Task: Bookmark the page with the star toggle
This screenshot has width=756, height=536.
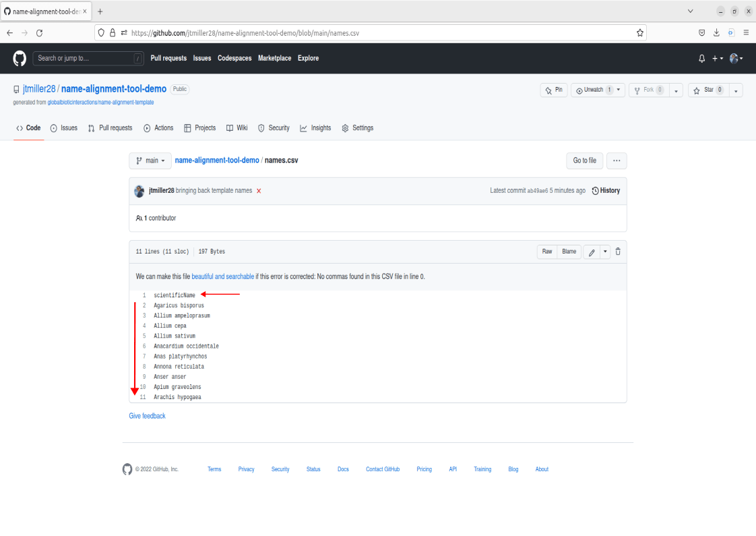Action: (639, 32)
